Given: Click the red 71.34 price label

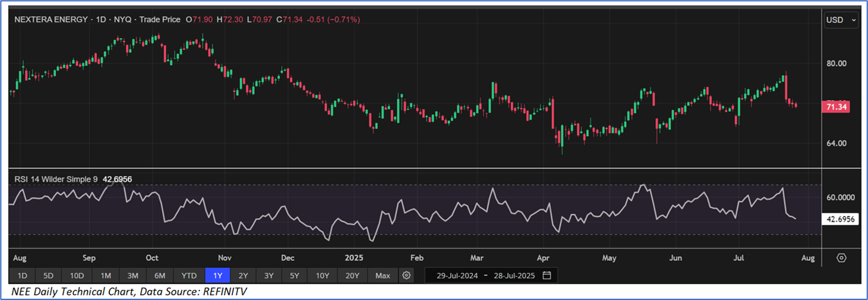Looking at the screenshot, I should tap(836, 107).
